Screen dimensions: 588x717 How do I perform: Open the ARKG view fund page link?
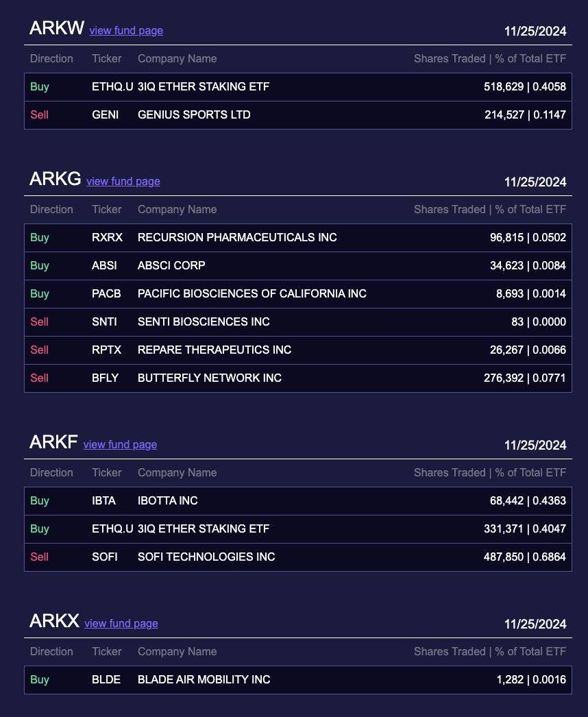(x=123, y=182)
